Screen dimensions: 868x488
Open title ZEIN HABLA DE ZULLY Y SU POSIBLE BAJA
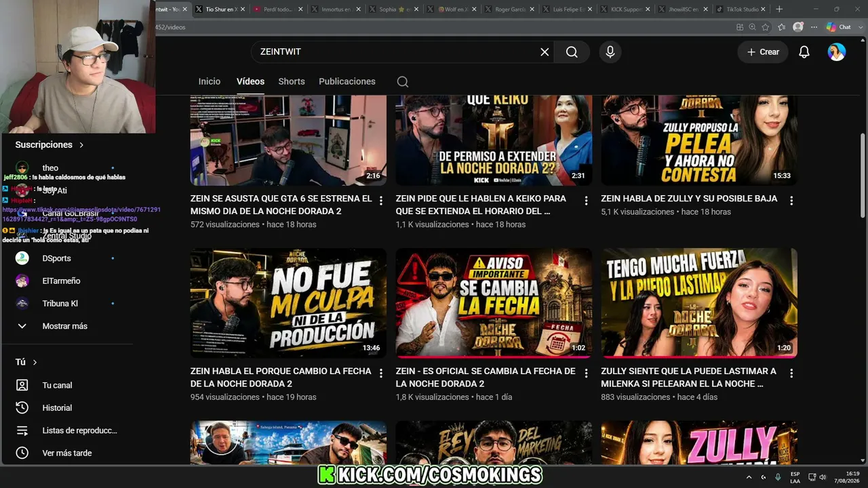point(689,199)
